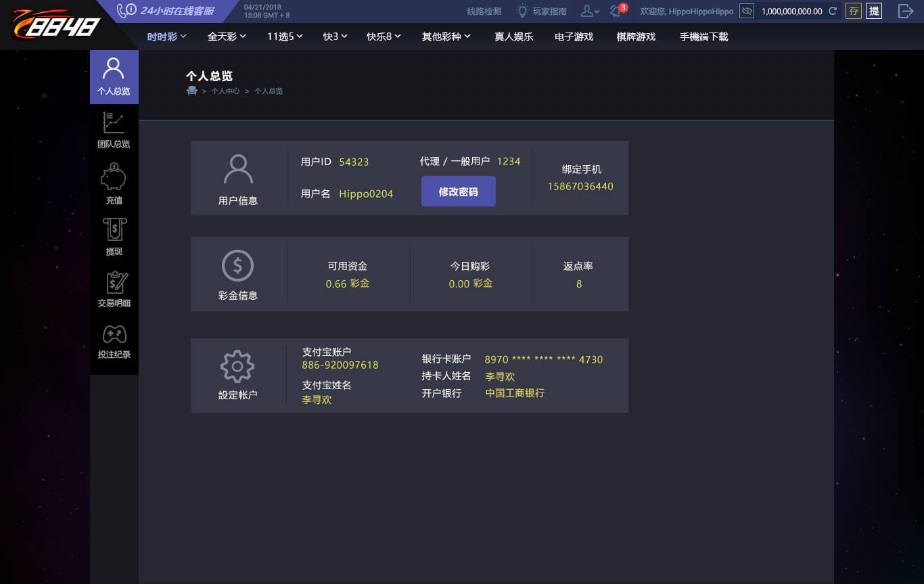Click the 8848 logo
Image resolution: width=924 pixels, height=584 pixels.
click(x=56, y=24)
